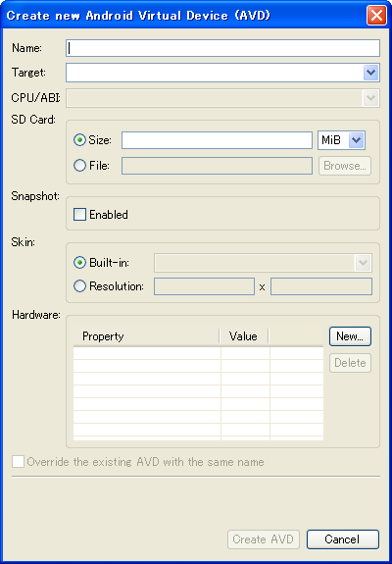This screenshot has width=392, height=564.
Task: Click the SD Card file path field
Action: (x=217, y=166)
